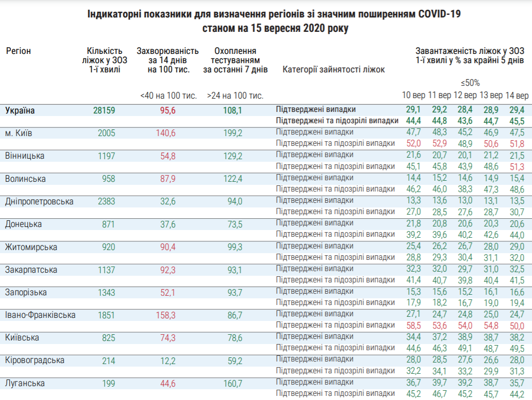Select the 'Івано-Франківська' region name
Image resolution: width=532 pixels, height=400 pixels.
pyautogui.click(x=40, y=315)
